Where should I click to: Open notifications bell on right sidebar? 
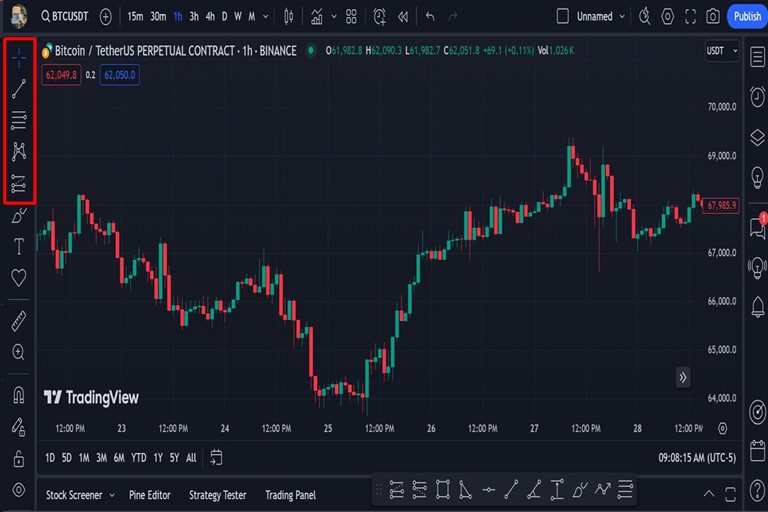click(757, 308)
